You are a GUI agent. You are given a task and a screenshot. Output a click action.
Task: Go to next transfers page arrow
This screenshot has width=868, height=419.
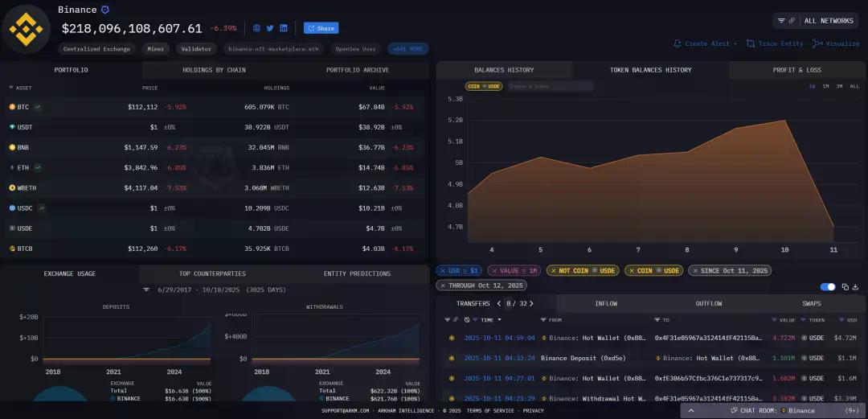click(531, 304)
